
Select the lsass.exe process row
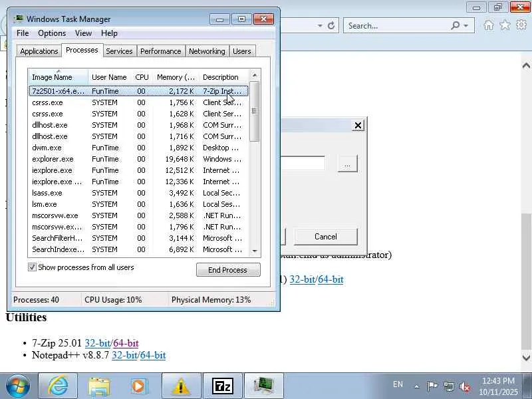click(138, 193)
